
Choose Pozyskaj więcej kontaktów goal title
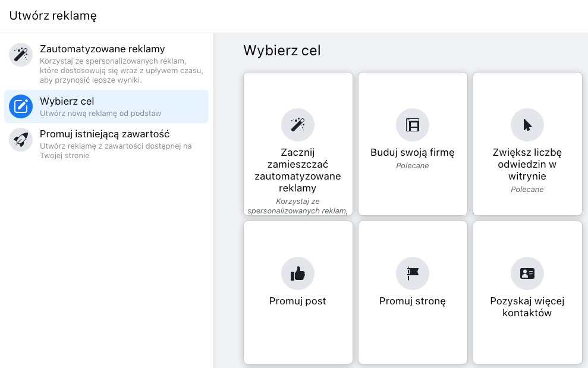(x=527, y=307)
